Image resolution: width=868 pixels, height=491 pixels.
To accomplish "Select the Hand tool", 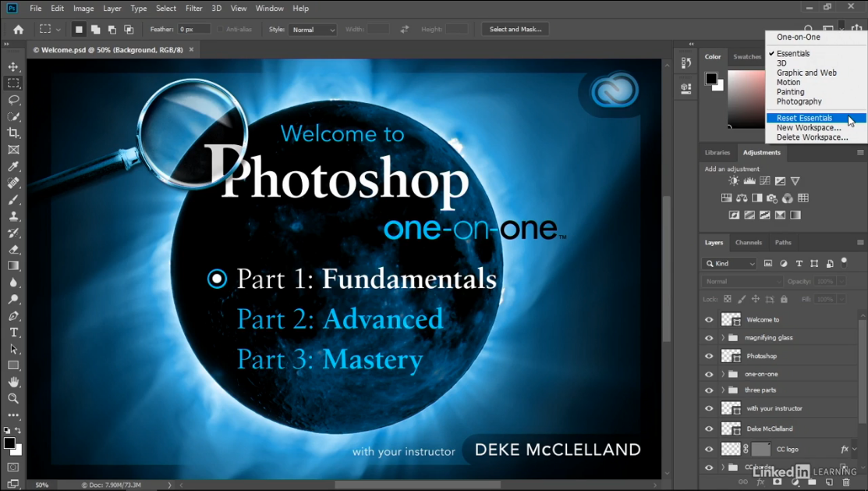I will point(13,382).
